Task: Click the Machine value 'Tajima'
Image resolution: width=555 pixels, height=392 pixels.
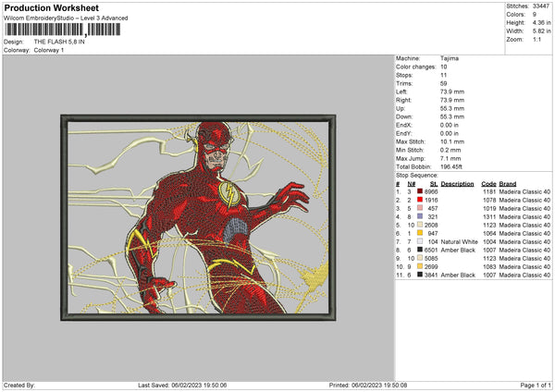Action: [x=450, y=58]
